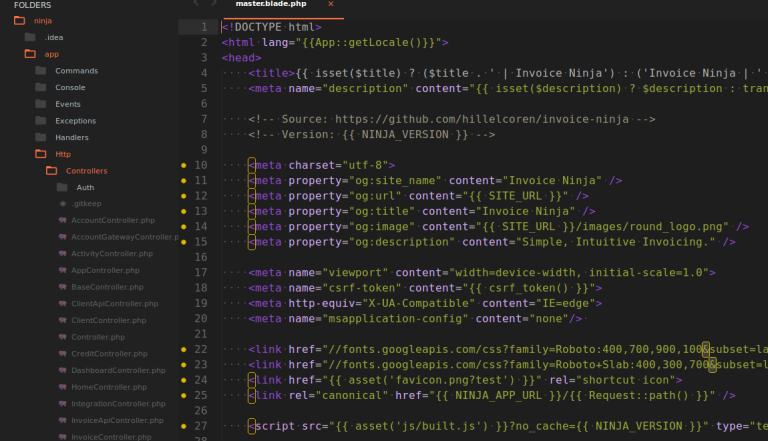Open ClientApiController.php in sidebar

coord(115,303)
